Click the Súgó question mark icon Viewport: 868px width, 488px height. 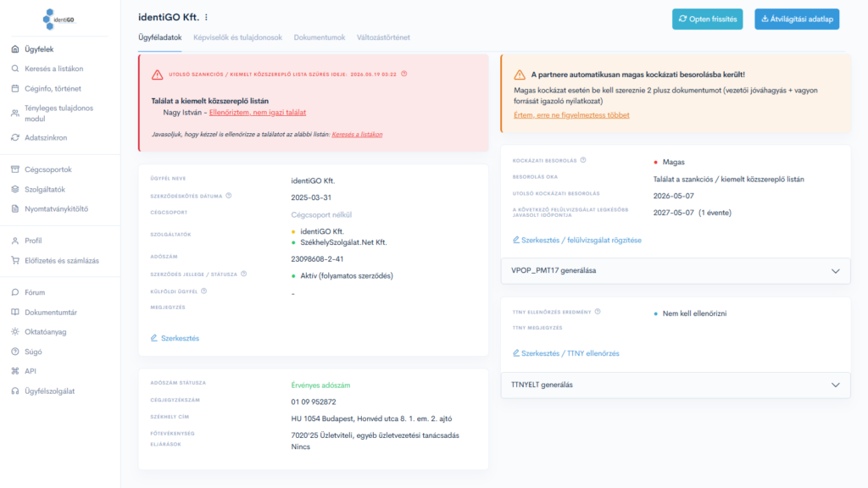tap(15, 352)
